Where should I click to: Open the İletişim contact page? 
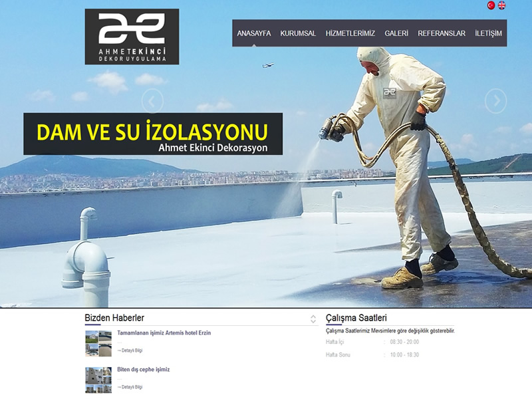coord(488,33)
